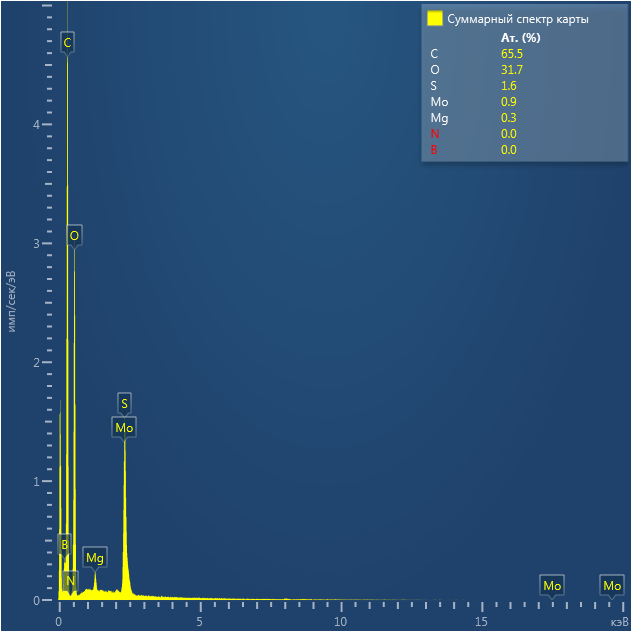Click the C peak label at top of spectrum
Screen dimensions: 632x632
[x=67, y=42]
